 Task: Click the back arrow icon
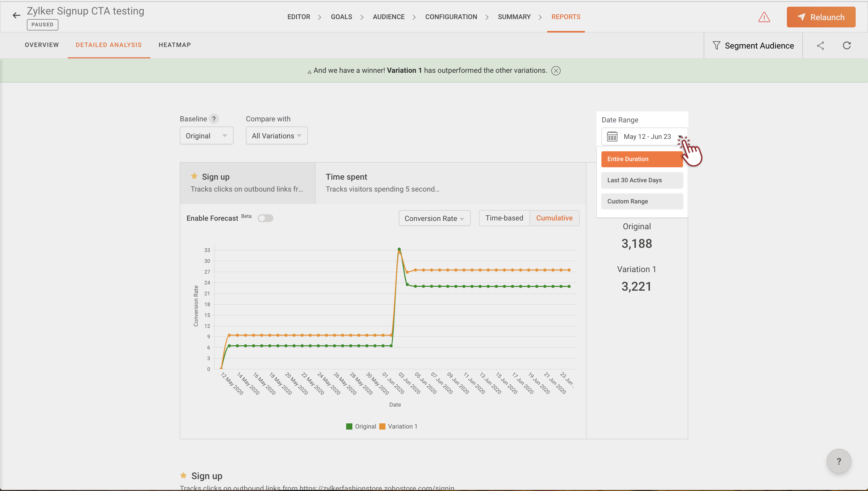[x=16, y=15]
